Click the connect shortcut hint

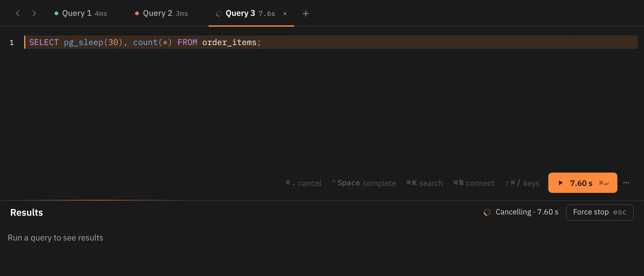tap(474, 183)
